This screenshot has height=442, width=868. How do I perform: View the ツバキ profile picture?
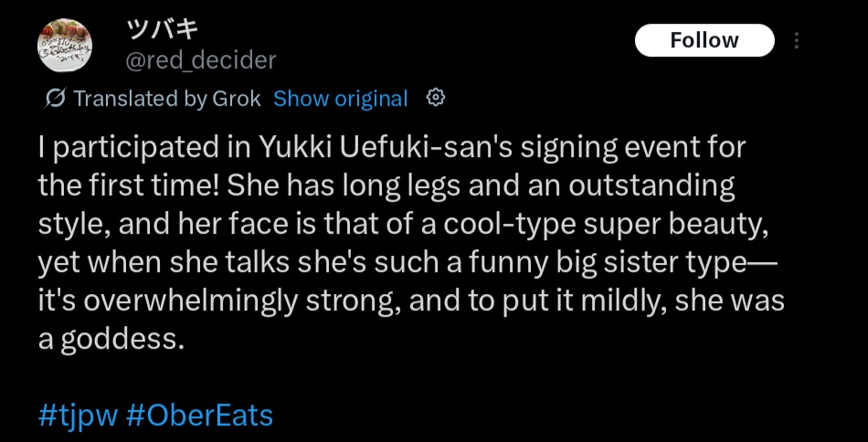[x=64, y=46]
